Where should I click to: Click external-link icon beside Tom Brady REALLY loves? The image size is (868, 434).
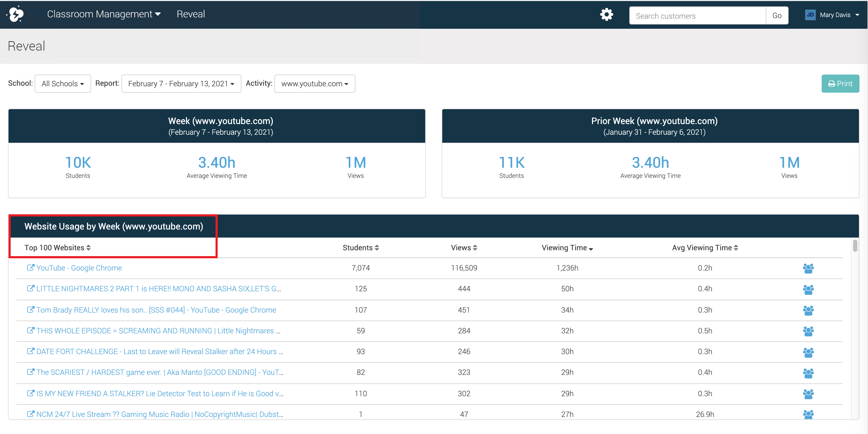(30, 309)
